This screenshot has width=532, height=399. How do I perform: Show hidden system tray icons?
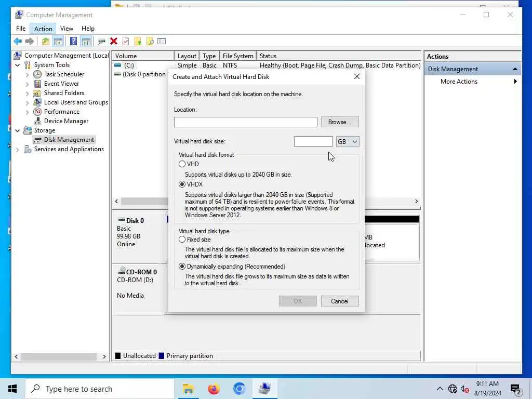click(440, 389)
